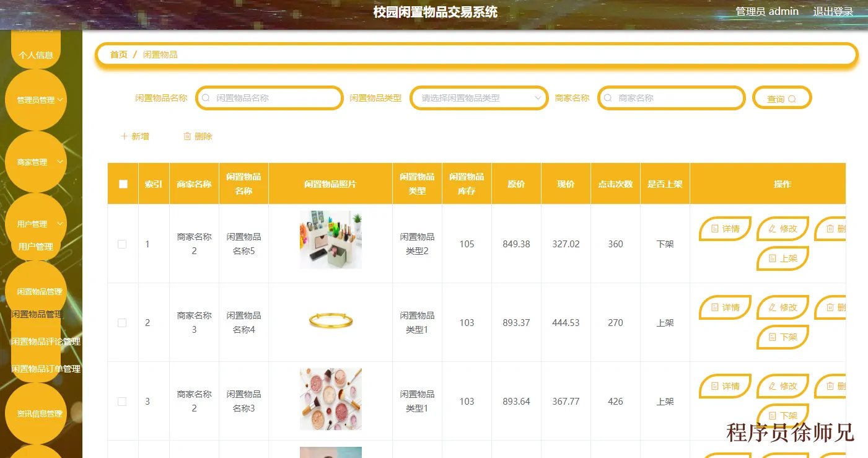Click the search icon in the 商家名称 field
Viewport: 868px width, 458px height.
(608, 98)
